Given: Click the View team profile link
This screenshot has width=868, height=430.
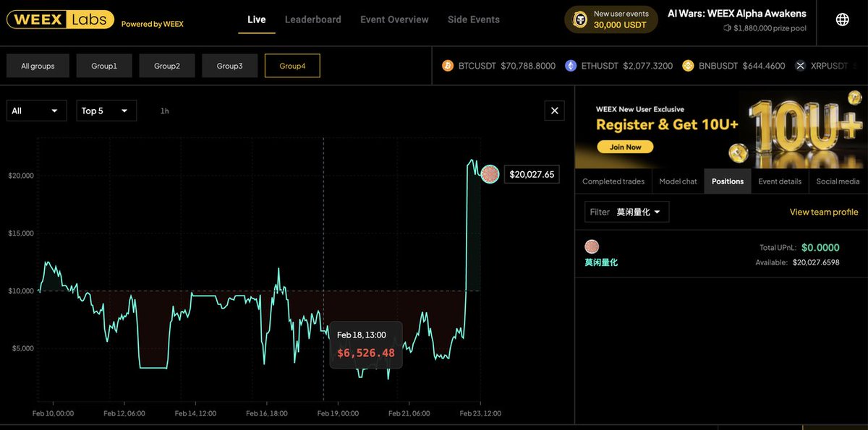Looking at the screenshot, I should (824, 212).
